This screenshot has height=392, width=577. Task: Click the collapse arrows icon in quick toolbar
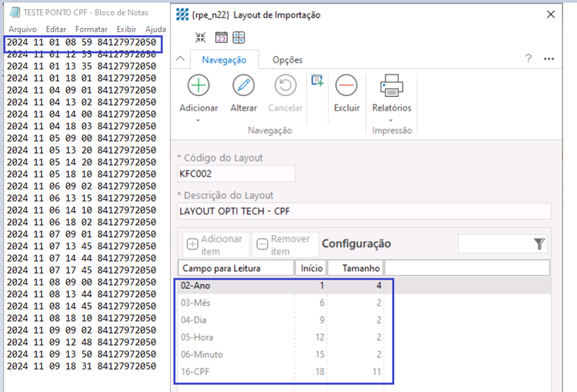click(x=201, y=38)
